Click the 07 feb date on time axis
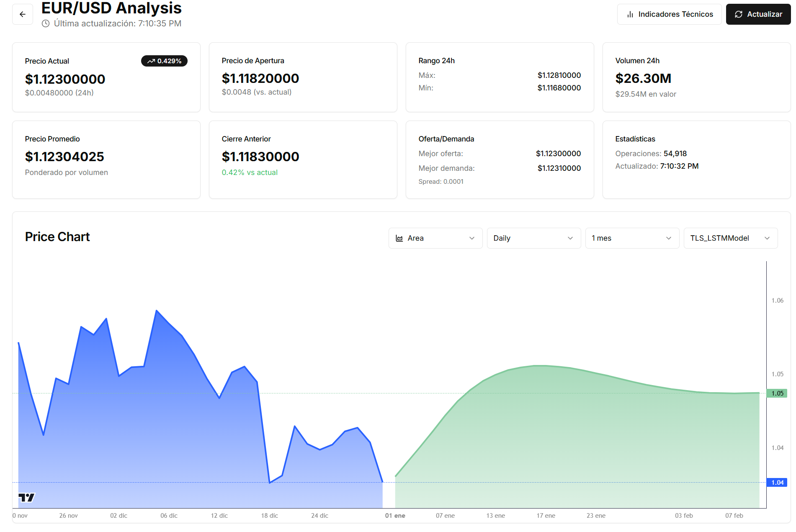The height and width of the screenshot is (532, 796). pos(734,516)
